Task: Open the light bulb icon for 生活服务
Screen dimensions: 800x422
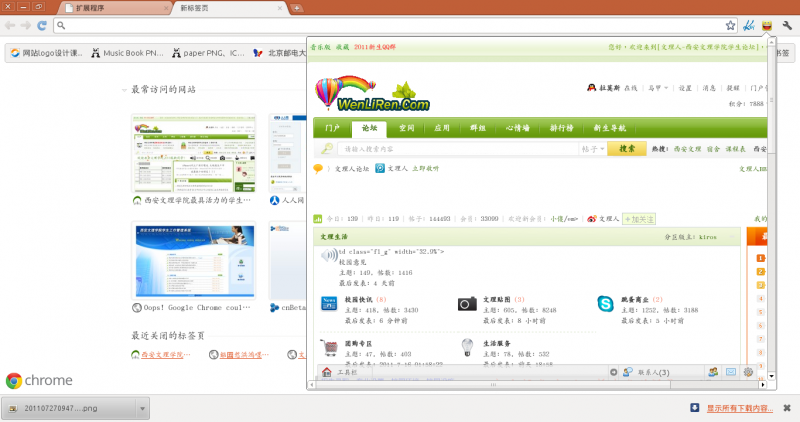Action: (x=467, y=347)
